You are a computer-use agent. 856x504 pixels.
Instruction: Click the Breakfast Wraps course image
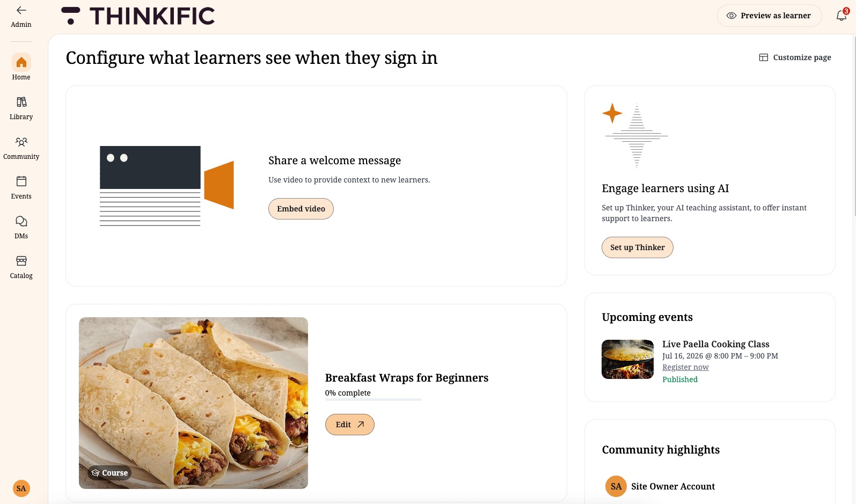(193, 403)
